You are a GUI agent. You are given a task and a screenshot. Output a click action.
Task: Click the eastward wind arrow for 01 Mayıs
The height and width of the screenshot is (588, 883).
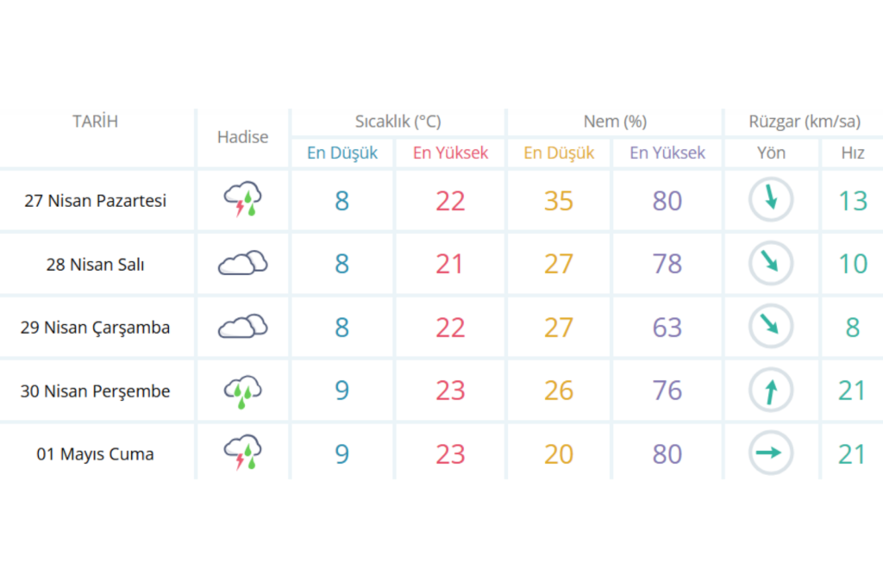pyautogui.click(x=770, y=454)
